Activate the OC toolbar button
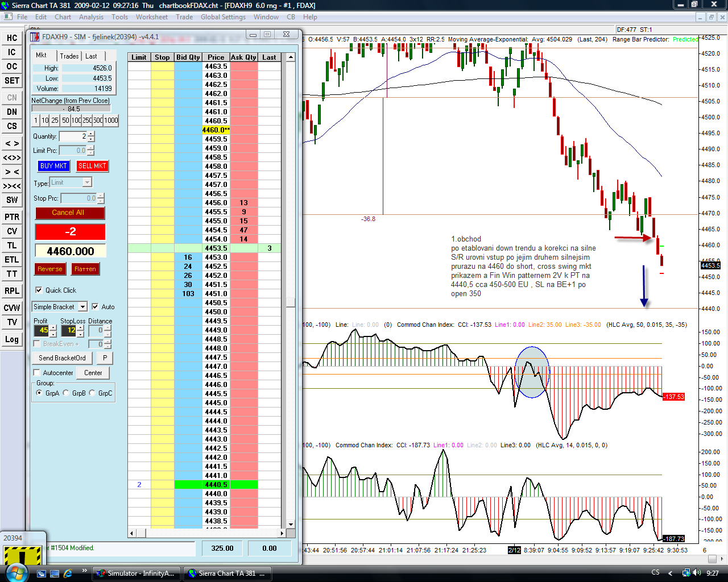 pyautogui.click(x=12, y=66)
